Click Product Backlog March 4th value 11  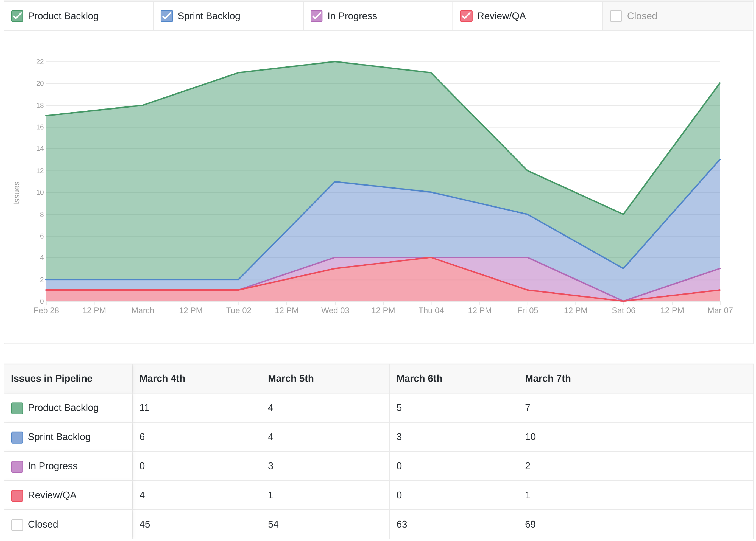point(144,407)
